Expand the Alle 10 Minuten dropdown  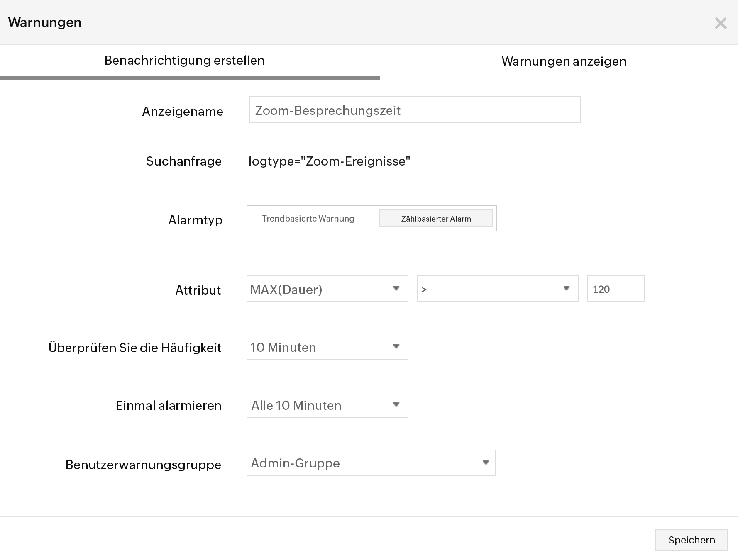327,405
